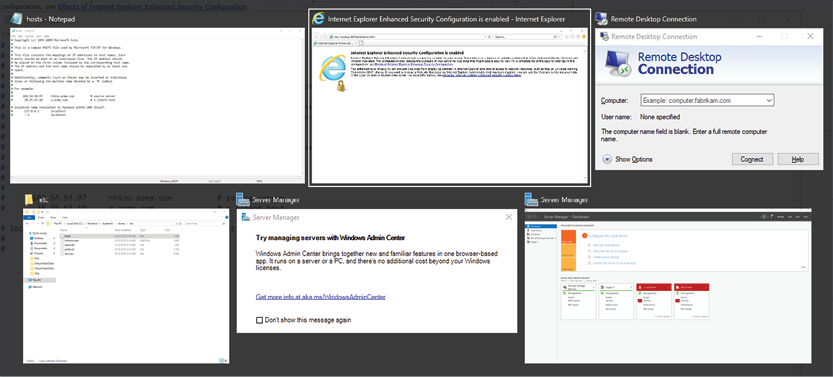Click the Server Manager icon above the Dashboard thumbnail
This screenshot has width=833, height=377.
[x=531, y=200]
